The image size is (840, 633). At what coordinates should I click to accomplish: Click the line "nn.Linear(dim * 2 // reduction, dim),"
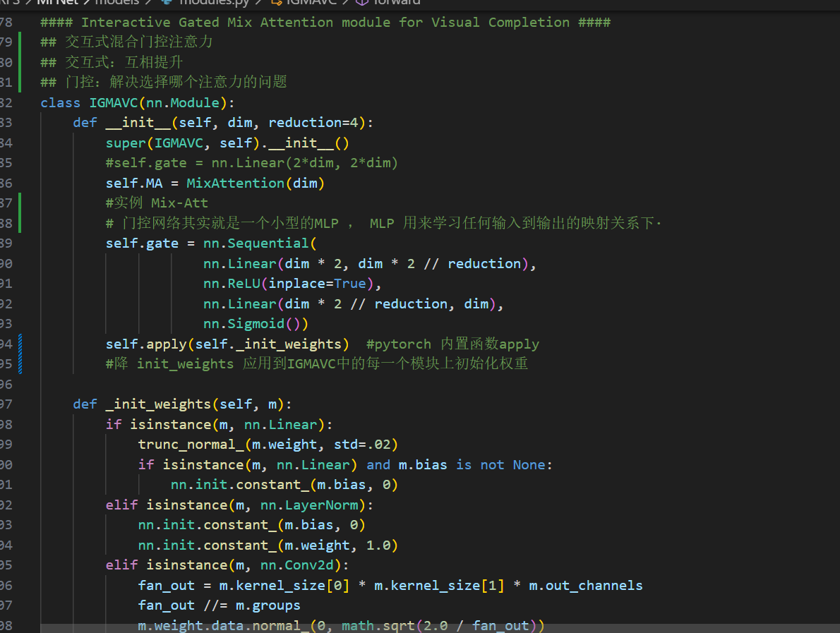click(x=354, y=303)
